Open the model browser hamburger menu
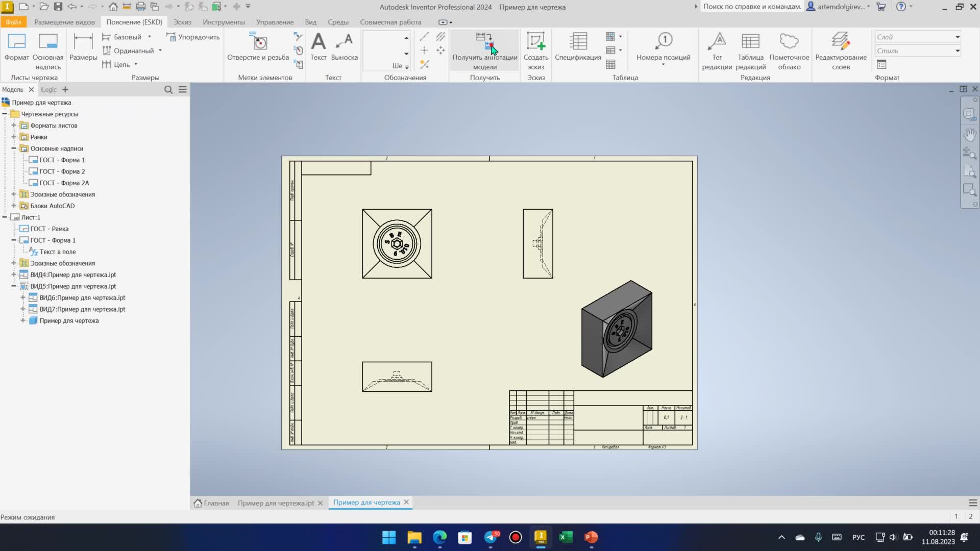Image resolution: width=980 pixels, height=551 pixels. coord(183,90)
